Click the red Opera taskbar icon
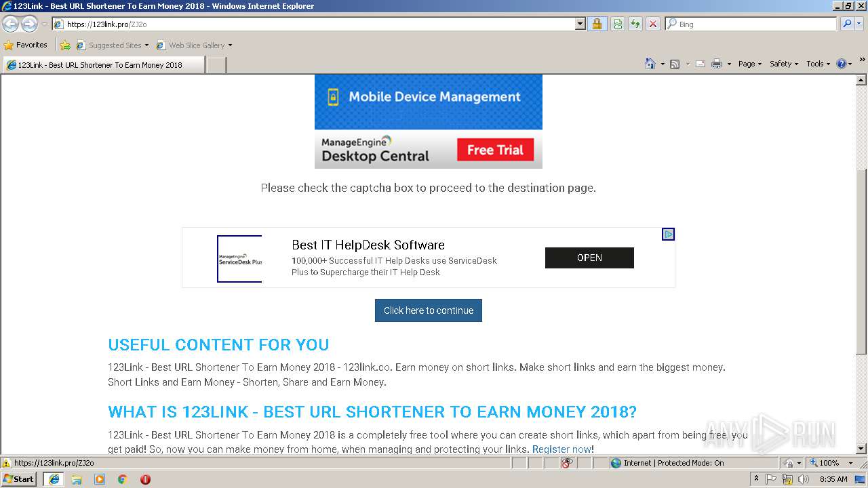 tap(145, 479)
